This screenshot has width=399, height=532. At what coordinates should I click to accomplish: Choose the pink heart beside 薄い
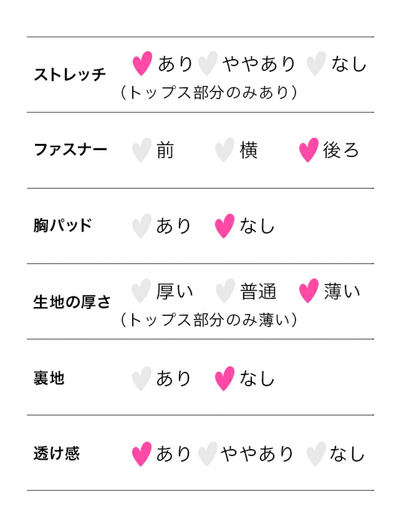coord(309,291)
